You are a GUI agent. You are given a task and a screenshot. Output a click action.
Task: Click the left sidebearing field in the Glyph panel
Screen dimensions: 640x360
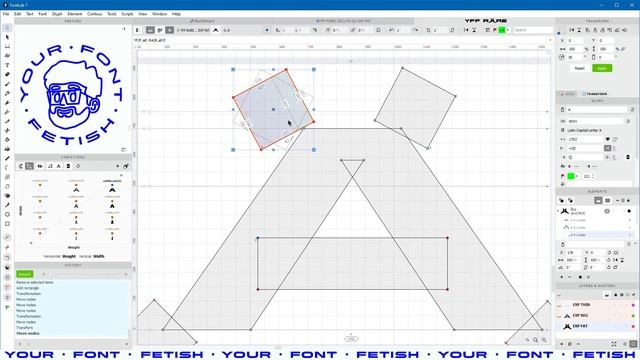point(586,148)
